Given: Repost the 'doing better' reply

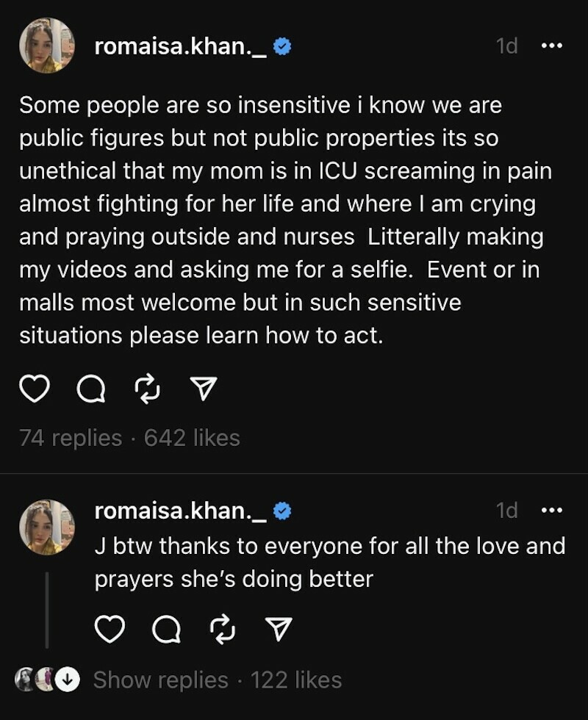Looking at the screenshot, I should point(223,629).
